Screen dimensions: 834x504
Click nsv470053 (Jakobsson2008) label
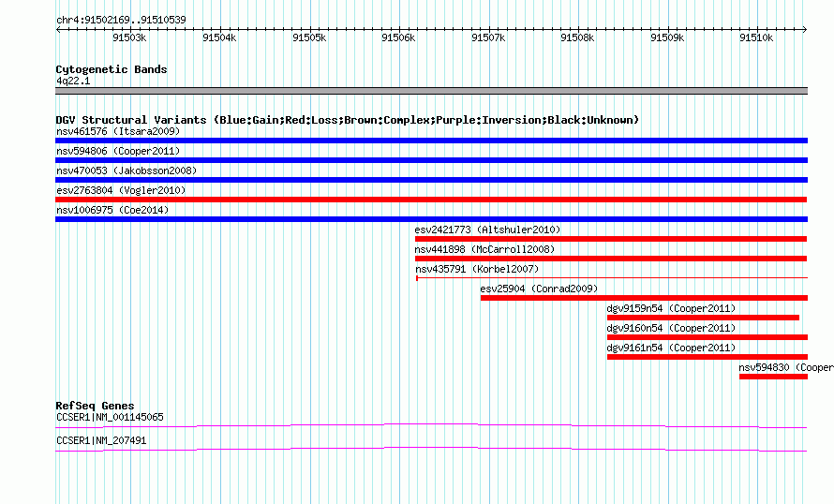[x=127, y=170]
